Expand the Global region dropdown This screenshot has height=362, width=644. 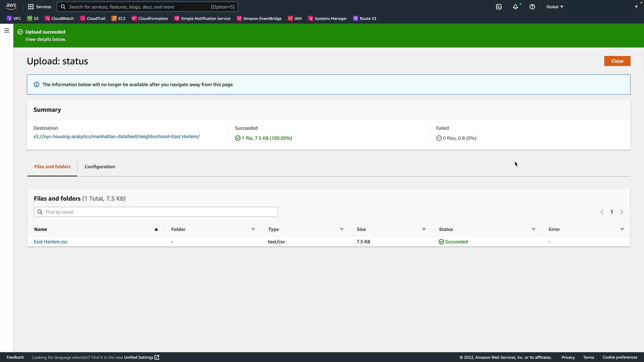(x=555, y=7)
